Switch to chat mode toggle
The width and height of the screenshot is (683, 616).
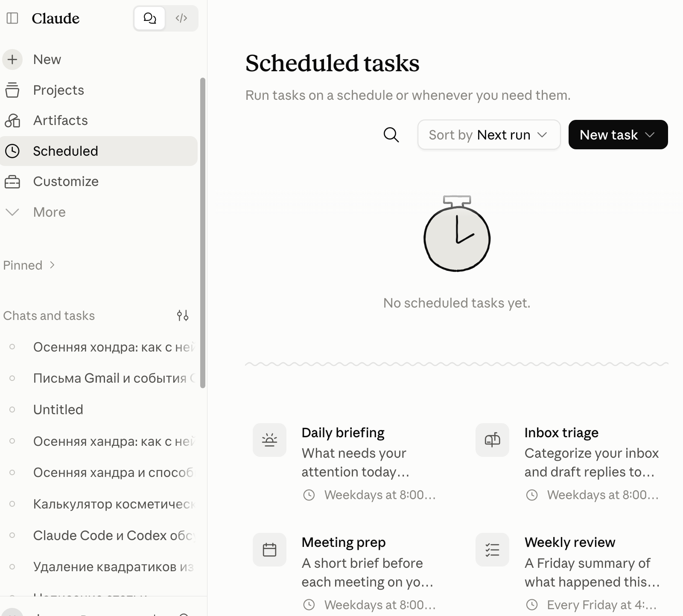tap(150, 18)
